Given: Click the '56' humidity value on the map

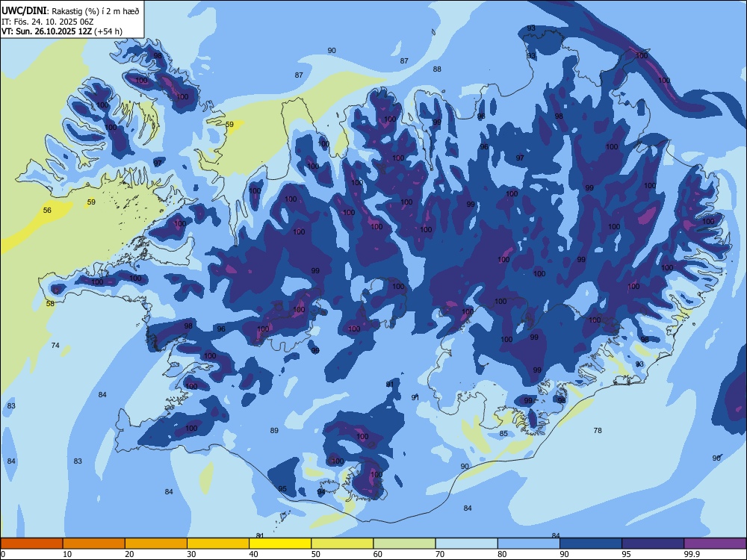Looking at the screenshot, I should click(x=47, y=210).
